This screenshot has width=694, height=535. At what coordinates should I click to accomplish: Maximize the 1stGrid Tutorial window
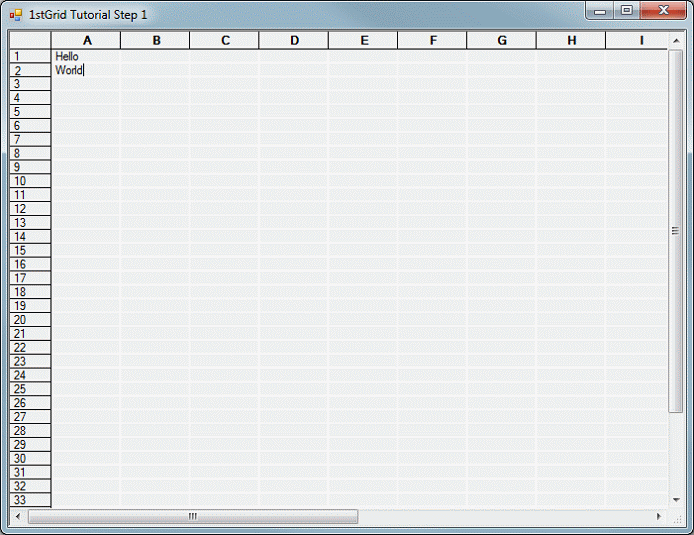coord(626,11)
